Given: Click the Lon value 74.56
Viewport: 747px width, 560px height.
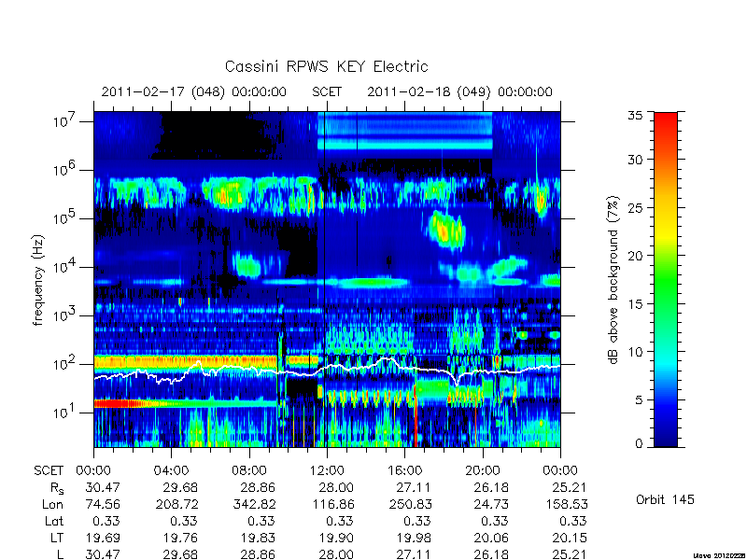Looking at the screenshot, I should pos(103,504).
